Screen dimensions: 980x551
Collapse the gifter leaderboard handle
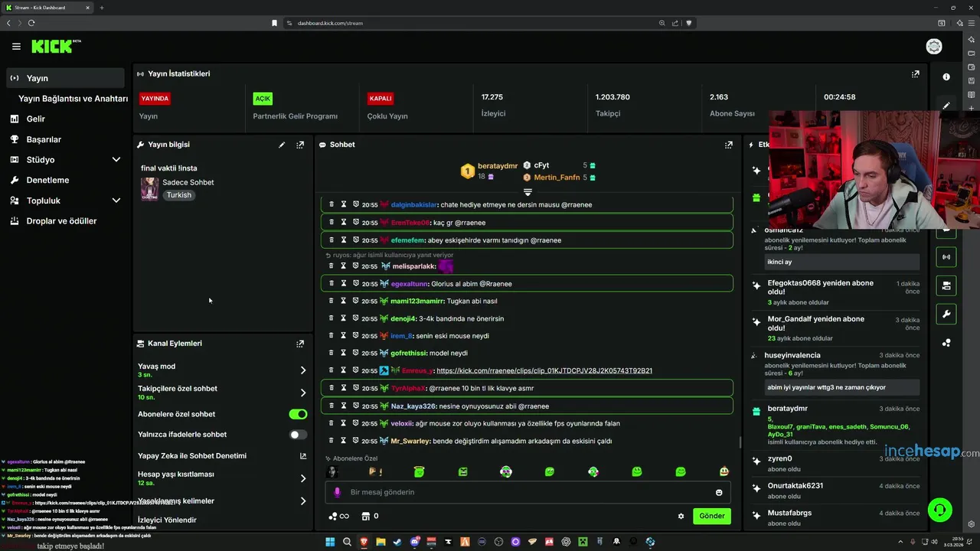pyautogui.click(x=528, y=192)
